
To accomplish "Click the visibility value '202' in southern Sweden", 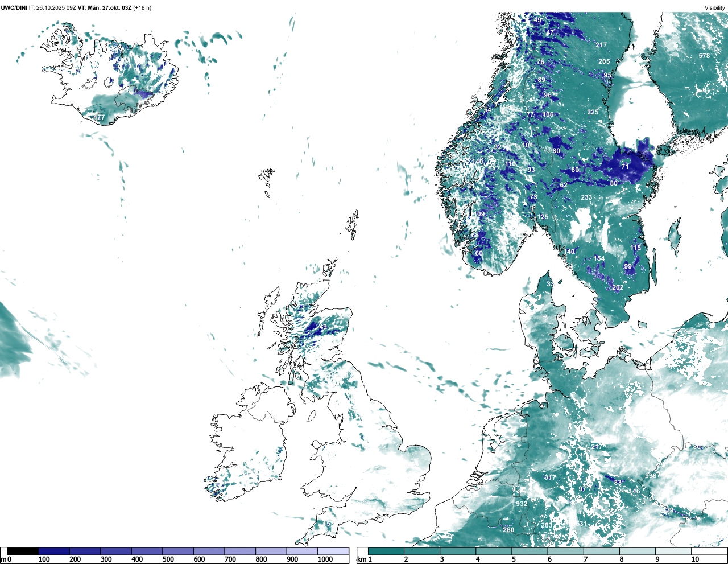I will (x=618, y=287).
